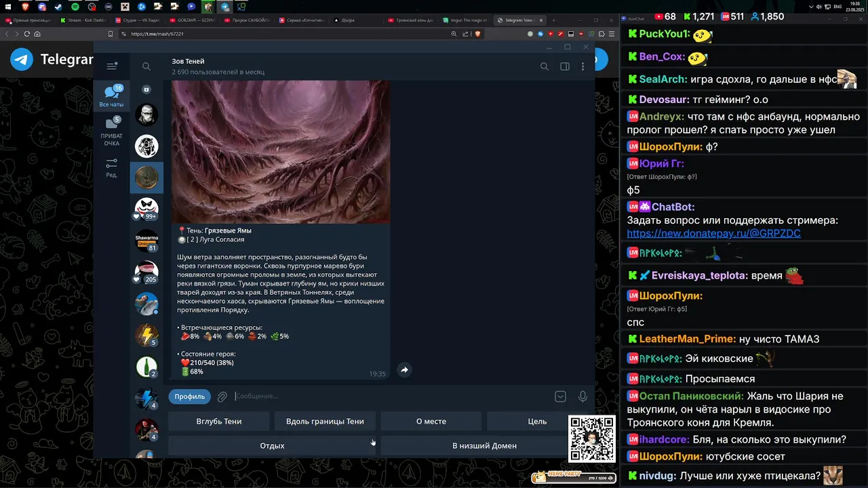The height and width of the screenshot is (488, 868).
Task: Search chats with the sidebar magnifier icon
Action: [146, 66]
